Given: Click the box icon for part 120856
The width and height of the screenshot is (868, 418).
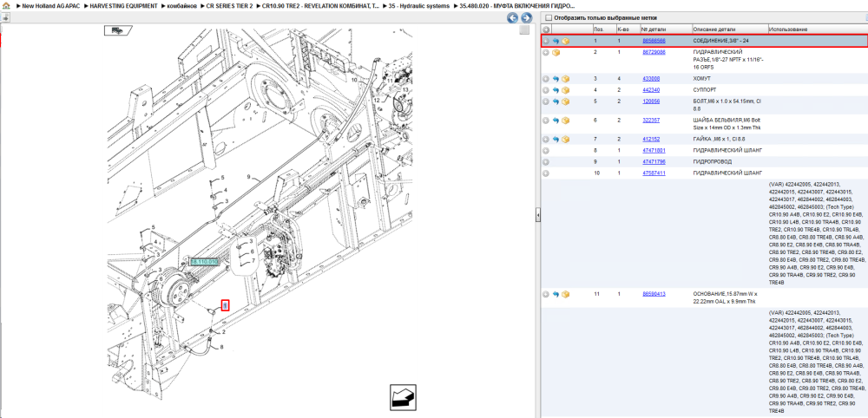Looking at the screenshot, I should tap(565, 101).
